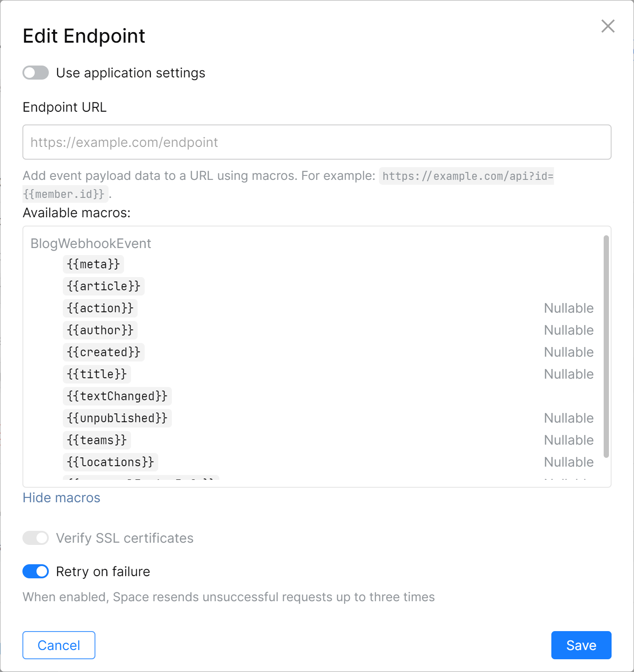Pick the {{action}} macro tag
The image size is (634, 672).
[x=100, y=308]
